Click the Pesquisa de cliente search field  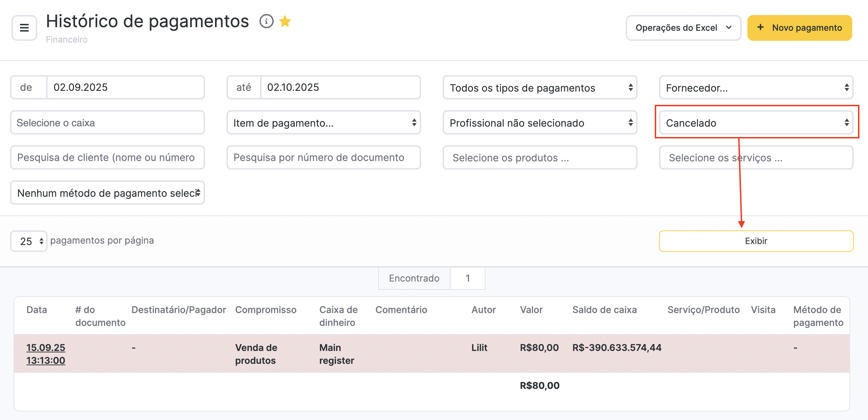click(107, 157)
